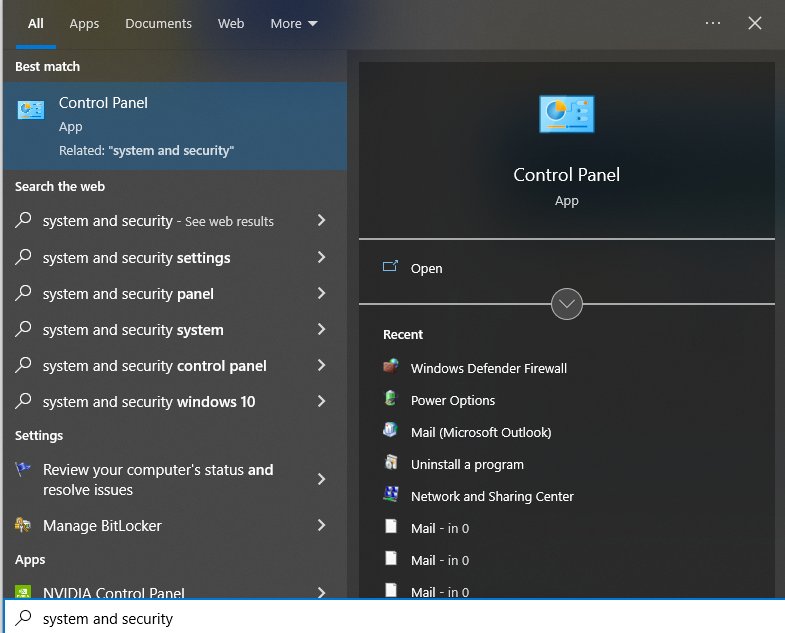Viewport: 785px width, 633px height.
Task: Click the Open icon in the preview pane
Action: (x=390, y=266)
